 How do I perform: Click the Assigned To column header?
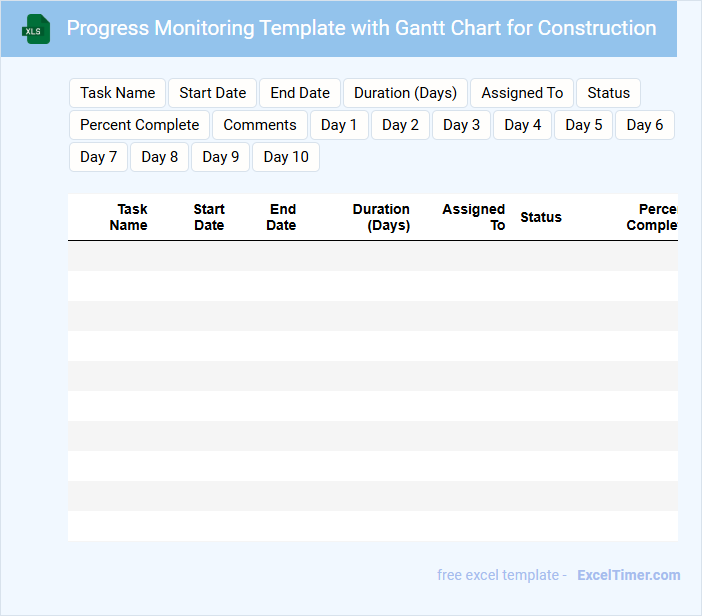tap(474, 217)
